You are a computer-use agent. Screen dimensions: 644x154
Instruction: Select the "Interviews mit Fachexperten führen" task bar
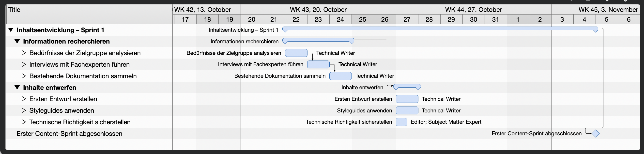(x=318, y=64)
